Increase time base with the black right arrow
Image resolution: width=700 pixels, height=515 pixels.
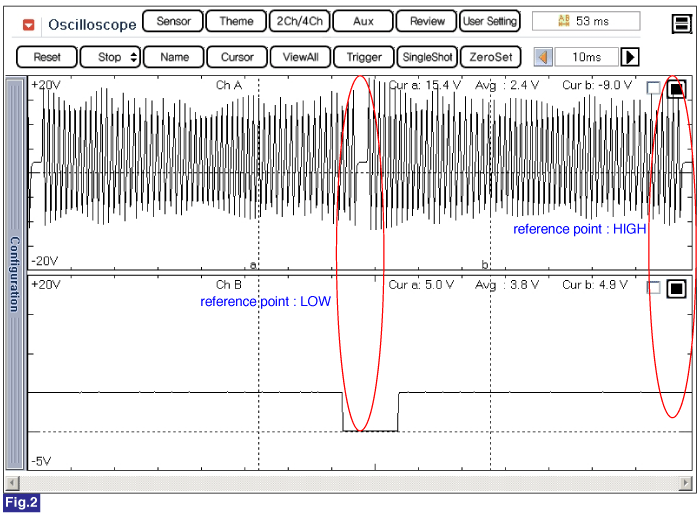(630, 57)
